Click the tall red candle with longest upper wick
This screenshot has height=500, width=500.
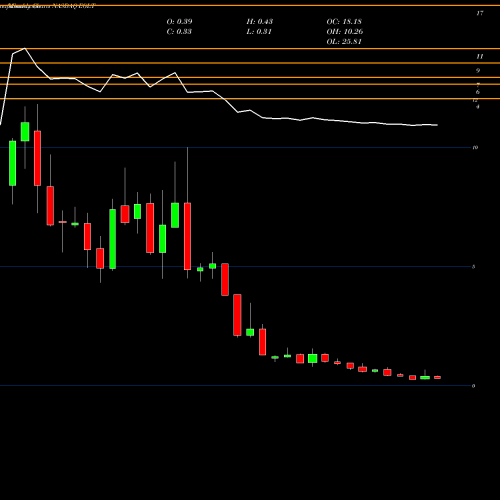(188, 236)
